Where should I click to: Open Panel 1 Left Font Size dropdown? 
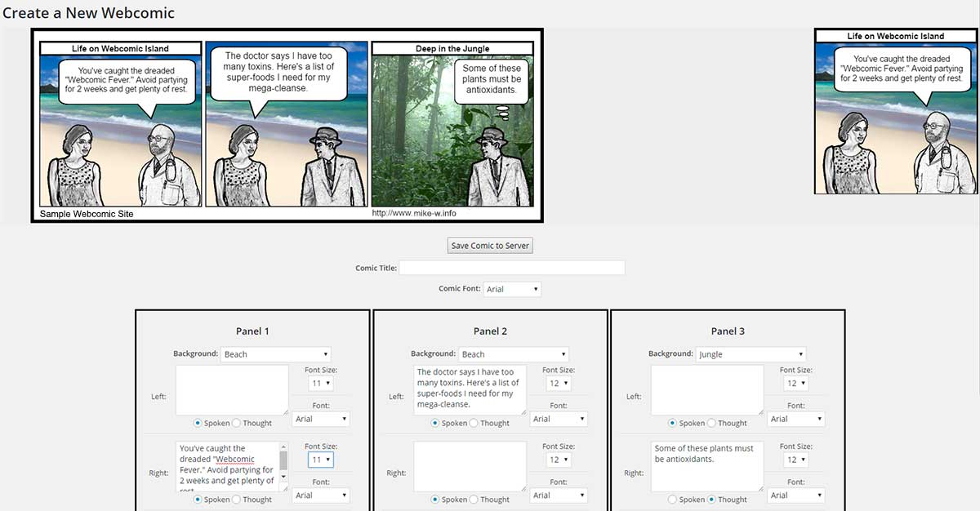point(320,383)
